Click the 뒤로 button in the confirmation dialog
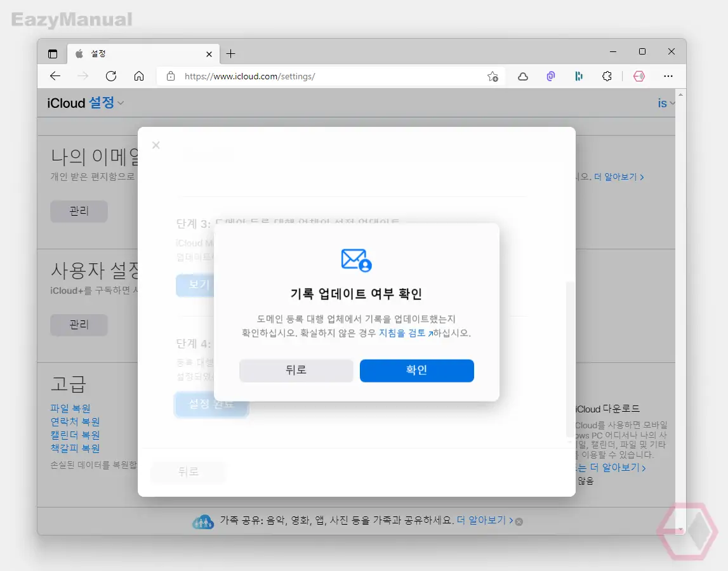728x571 pixels. pos(296,371)
